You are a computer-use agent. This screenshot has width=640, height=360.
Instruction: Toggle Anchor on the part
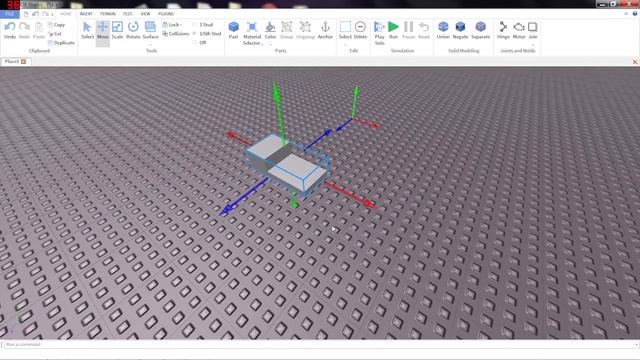[x=325, y=31]
